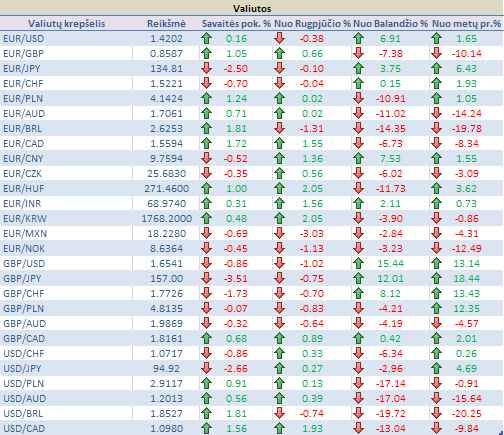Select the green arrow next to EUR/HUF 2.05
Screen dimensions: 504x435
pyautogui.click(x=279, y=188)
